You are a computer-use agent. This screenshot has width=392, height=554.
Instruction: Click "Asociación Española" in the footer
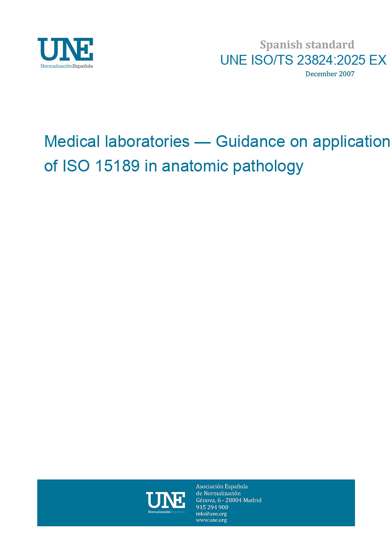click(x=221, y=486)
